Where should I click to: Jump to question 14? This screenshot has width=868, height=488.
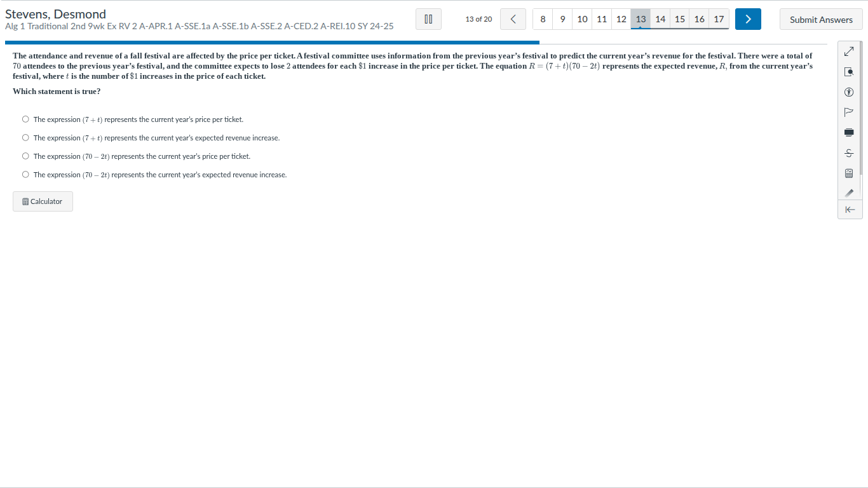coord(660,19)
